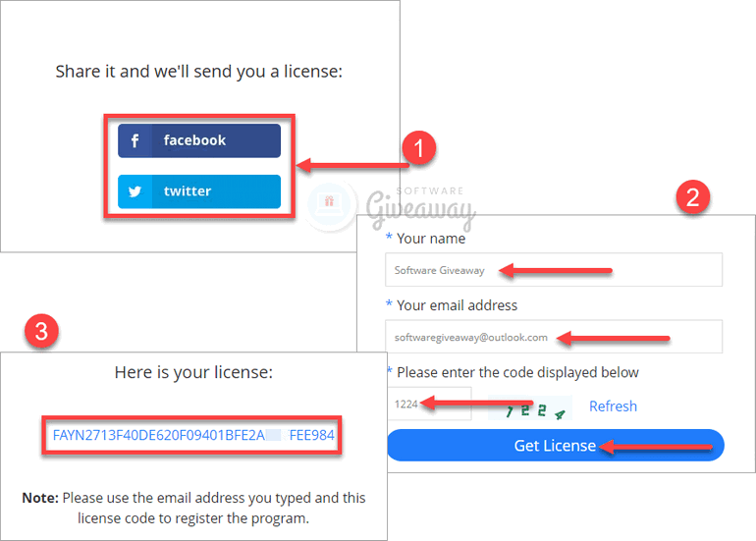Refresh the captcha code

(x=613, y=406)
